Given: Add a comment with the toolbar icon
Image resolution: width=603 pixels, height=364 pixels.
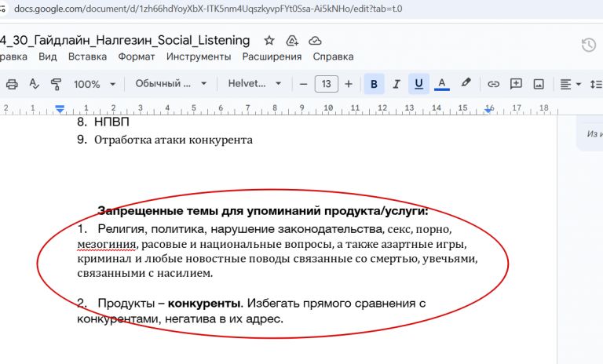Looking at the screenshot, I should pyautogui.click(x=516, y=84).
